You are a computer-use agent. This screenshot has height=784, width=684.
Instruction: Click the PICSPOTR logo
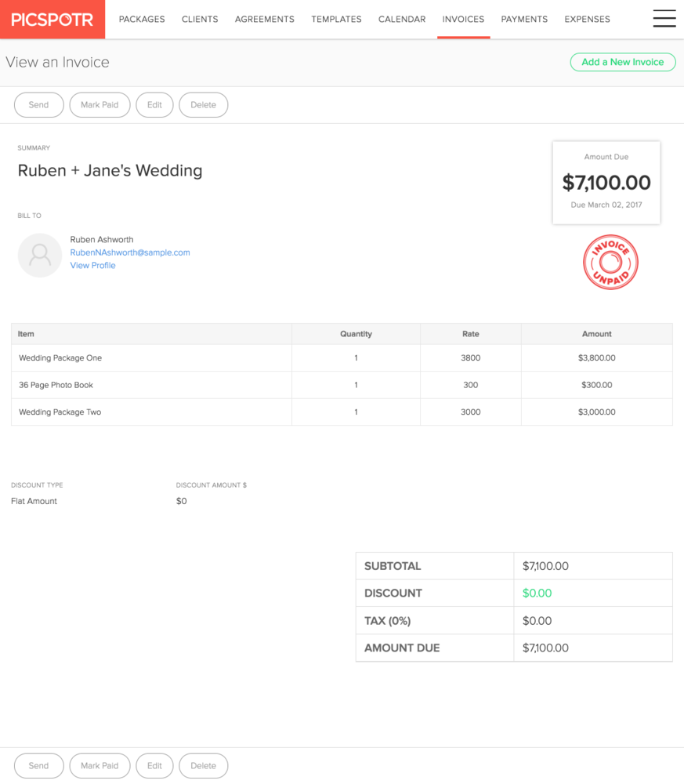point(52,20)
